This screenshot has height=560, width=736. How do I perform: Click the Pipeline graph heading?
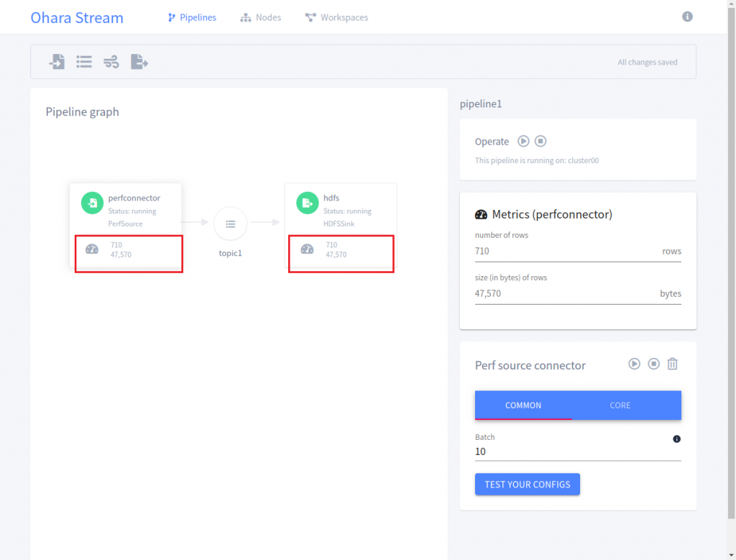[x=82, y=111]
